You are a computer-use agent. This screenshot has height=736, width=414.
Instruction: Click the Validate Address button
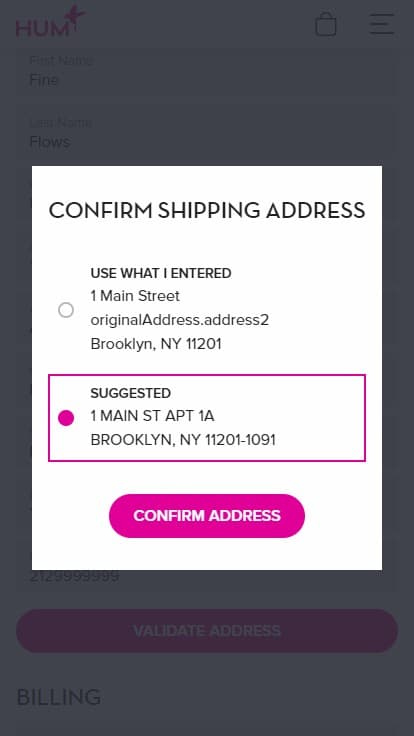point(207,630)
